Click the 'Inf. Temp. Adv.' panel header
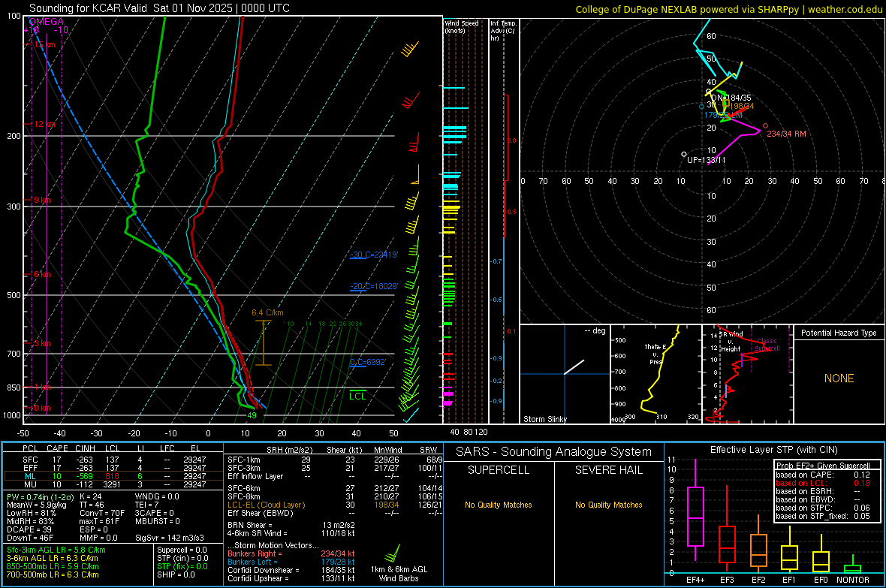 503,31
